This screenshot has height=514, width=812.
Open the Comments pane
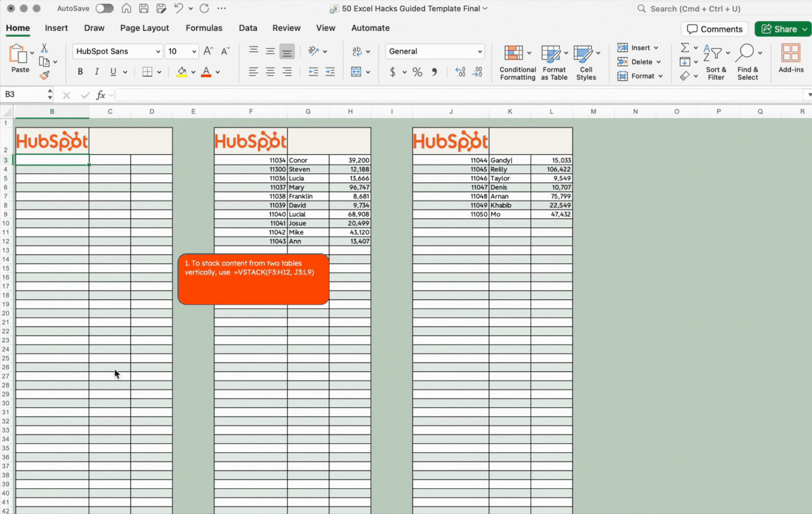(x=714, y=29)
